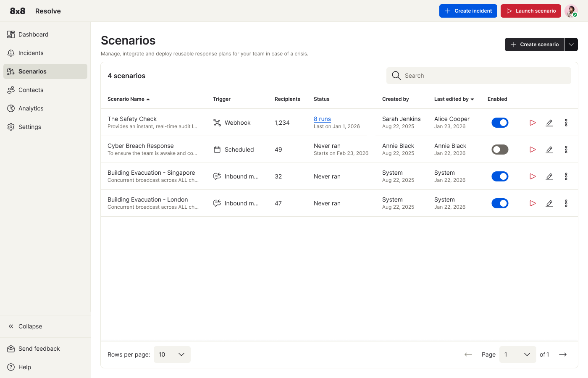
Task: Disable the Building Evacuation - Singapore toggle
Action: (500, 176)
